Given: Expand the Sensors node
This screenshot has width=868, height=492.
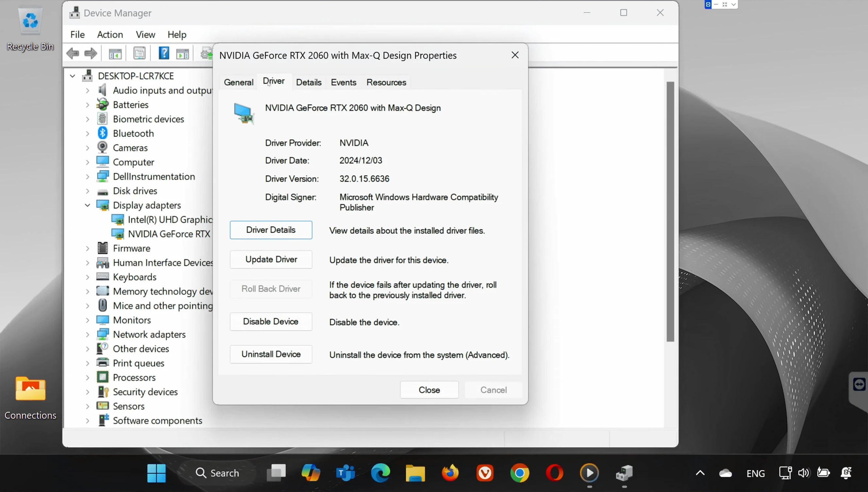Looking at the screenshot, I should pyautogui.click(x=88, y=406).
